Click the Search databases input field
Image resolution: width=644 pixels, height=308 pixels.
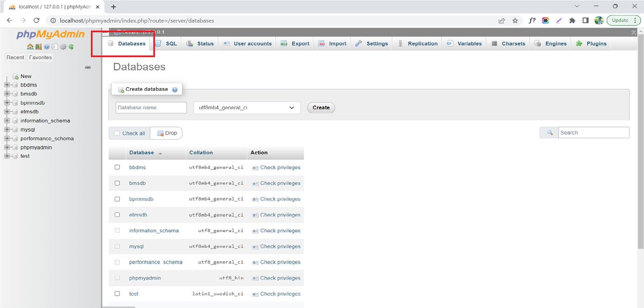click(594, 133)
